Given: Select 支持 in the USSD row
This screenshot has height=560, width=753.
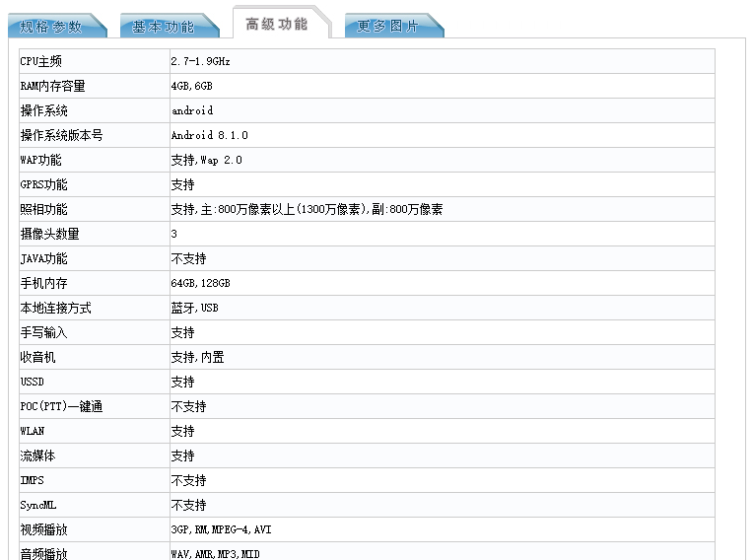Looking at the screenshot, I should click(x=183, y=382).
